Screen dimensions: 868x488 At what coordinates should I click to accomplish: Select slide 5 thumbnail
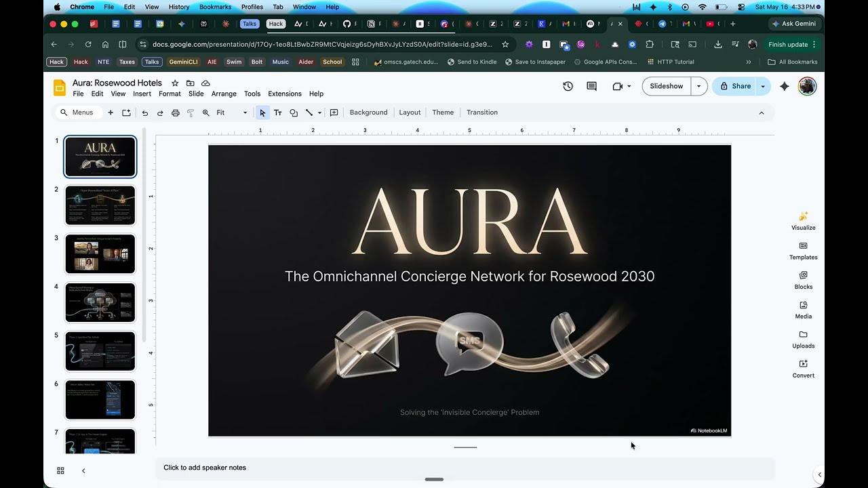pos(100,351)
